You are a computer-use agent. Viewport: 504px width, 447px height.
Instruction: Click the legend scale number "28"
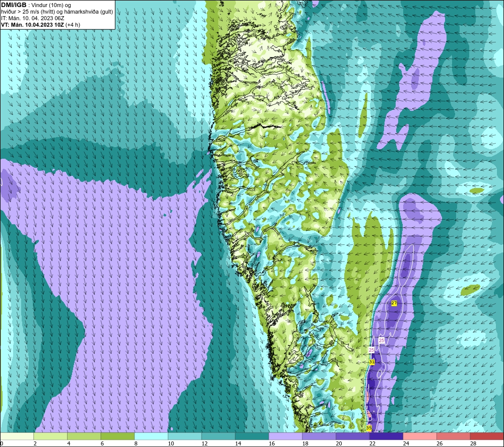[x=473, y=443]
